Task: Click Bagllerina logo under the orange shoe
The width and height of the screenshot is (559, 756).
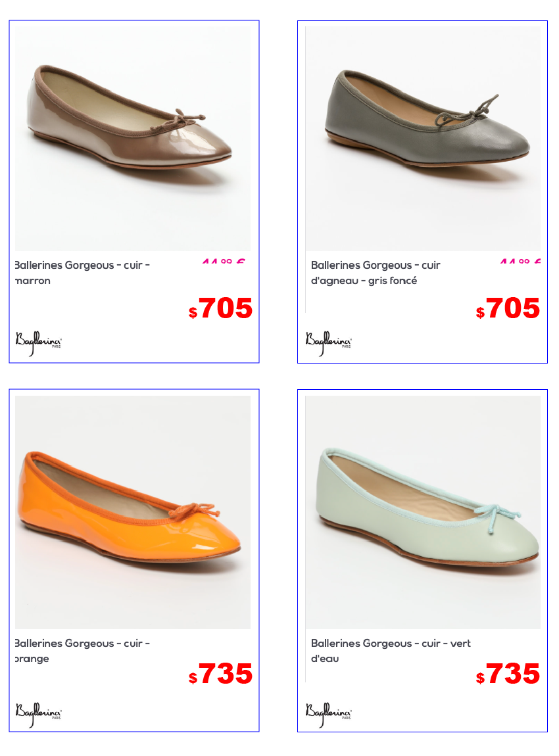Action: point(39,715)
